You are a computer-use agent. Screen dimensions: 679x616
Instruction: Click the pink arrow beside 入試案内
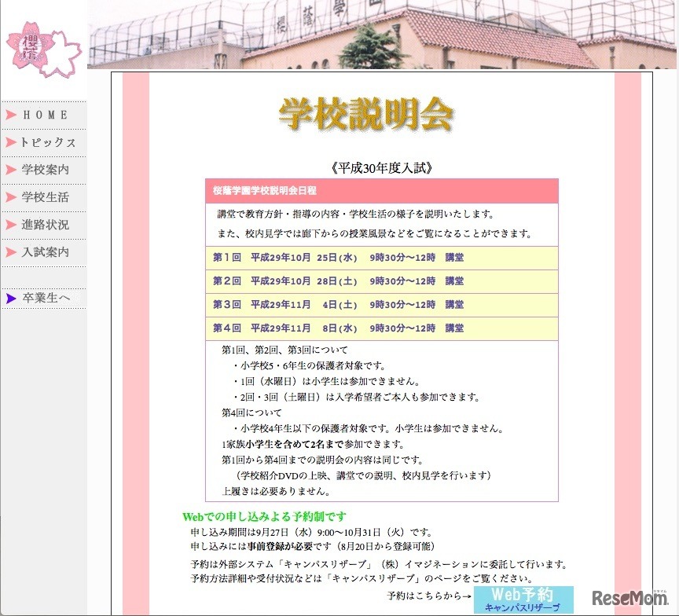[9, 252]
